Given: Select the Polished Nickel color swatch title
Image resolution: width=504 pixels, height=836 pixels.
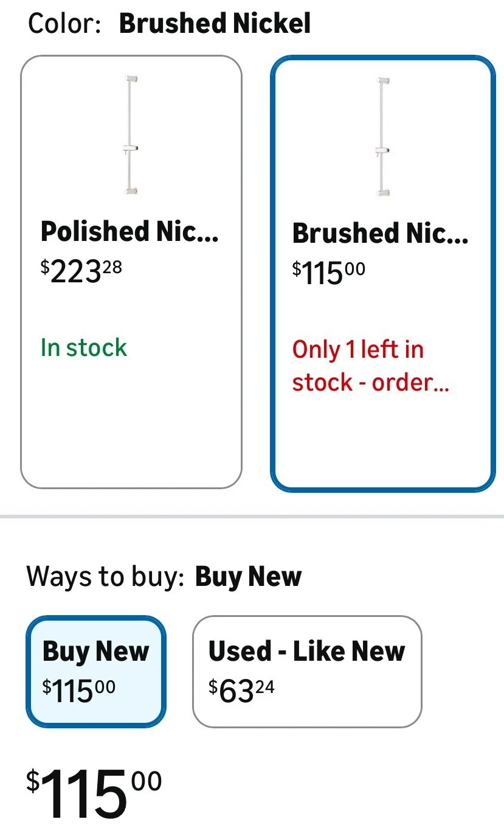Looking at the screenshot, I should tap(129, 231).
